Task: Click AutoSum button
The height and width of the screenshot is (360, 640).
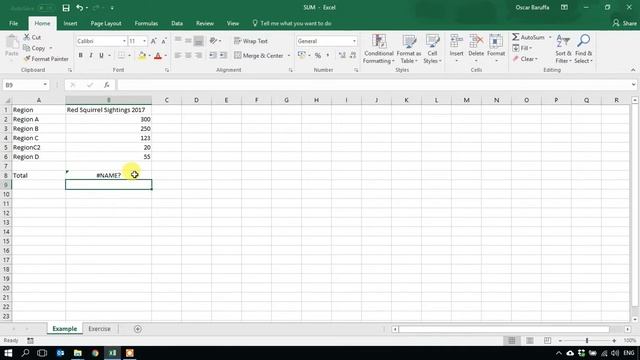Action: pyautogui.click(x=529, y=37)
